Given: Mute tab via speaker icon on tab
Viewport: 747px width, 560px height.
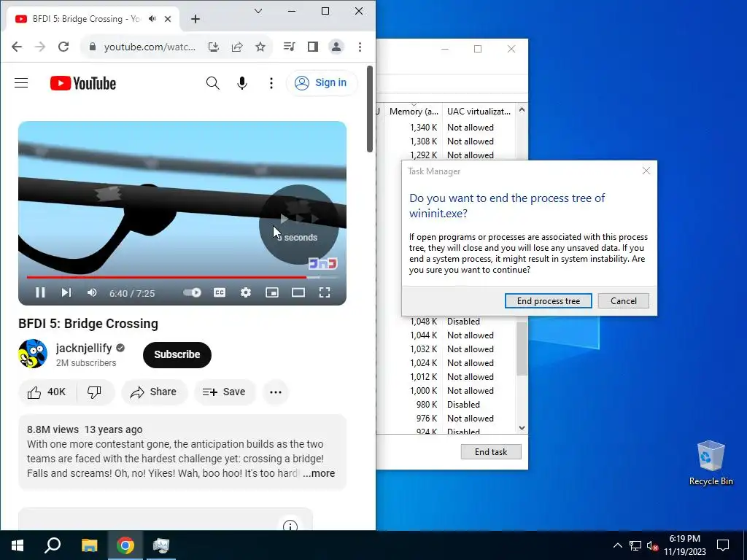Looking at the screenshot, I should point(152,18).
